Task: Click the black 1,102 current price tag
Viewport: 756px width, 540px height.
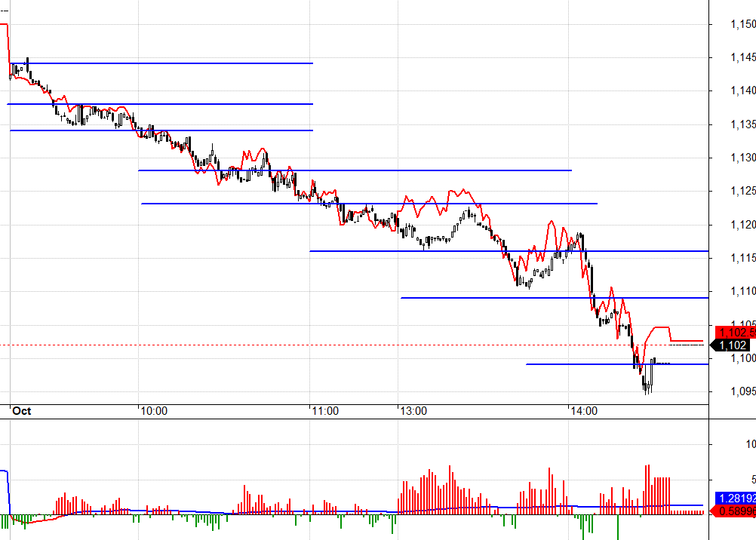Action: (733, 345)
